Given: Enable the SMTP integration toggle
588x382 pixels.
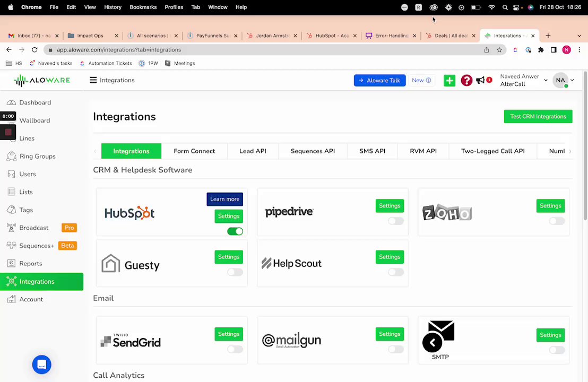Looking at the screenshot, I should point(557,350).
